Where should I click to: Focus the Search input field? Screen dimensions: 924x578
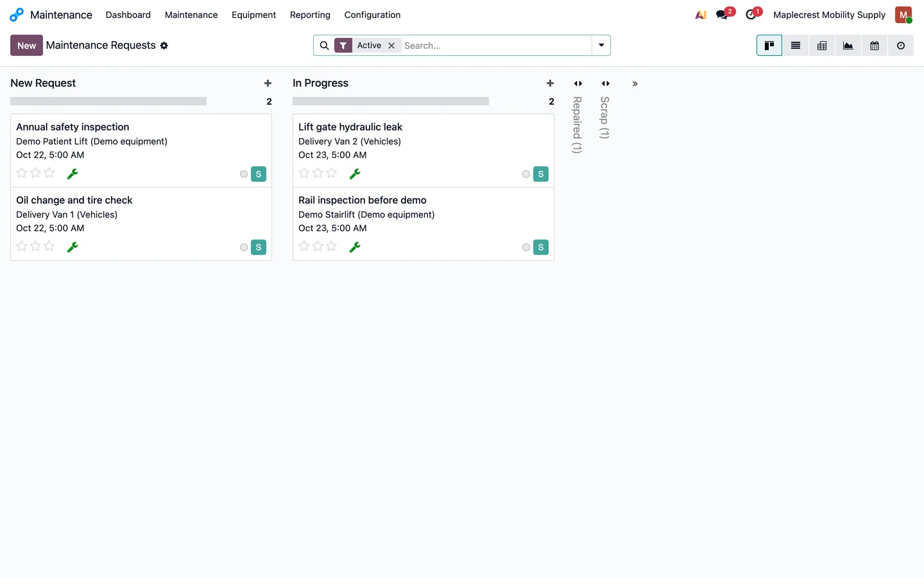pyautogui.click(x=496, y=46)
